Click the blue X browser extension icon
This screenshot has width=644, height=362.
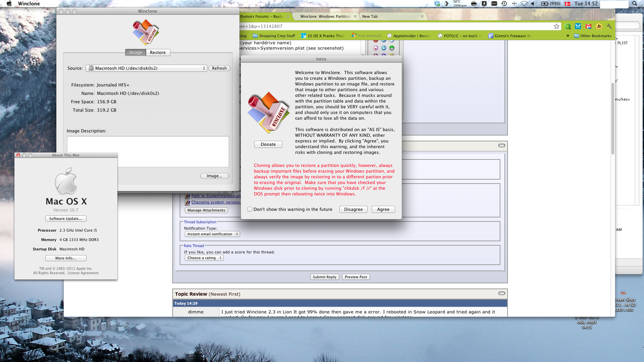click(578, 26)
